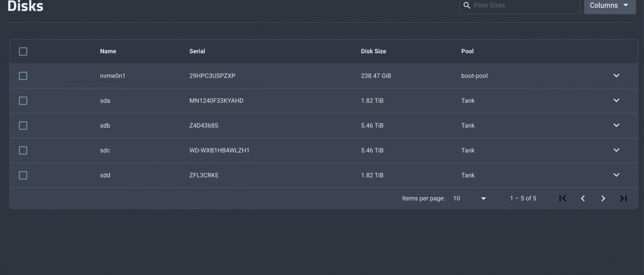This screenshot has width=644, height=275.
Task: Click serial 29HPC3USPZXP
Action: [212, 76]
